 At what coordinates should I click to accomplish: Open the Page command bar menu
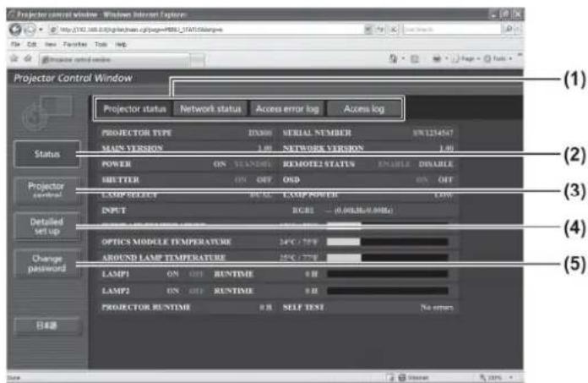click(x=466, y=58)
